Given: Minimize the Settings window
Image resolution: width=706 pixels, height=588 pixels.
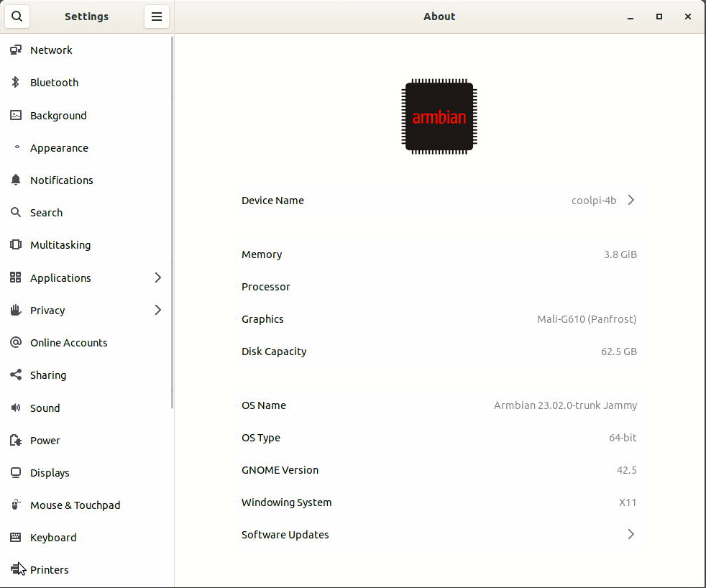Looking at the screenshot, I should (x=631, y=17).
